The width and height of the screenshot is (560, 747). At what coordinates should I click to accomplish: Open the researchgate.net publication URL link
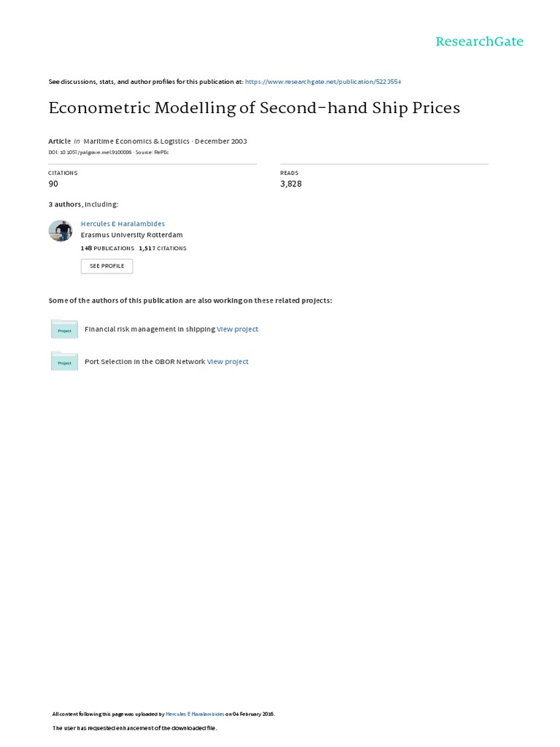pyautogui.click(x=323, y=82)
